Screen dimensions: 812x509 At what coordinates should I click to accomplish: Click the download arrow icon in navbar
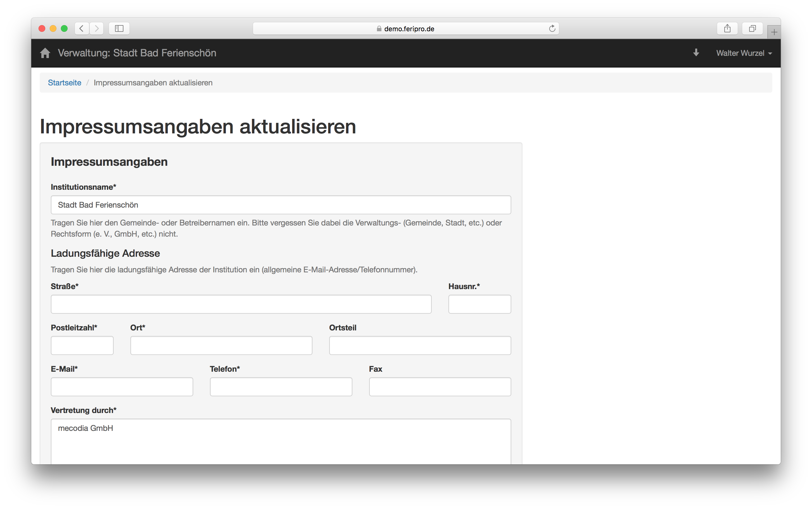[x=696, y=53]
